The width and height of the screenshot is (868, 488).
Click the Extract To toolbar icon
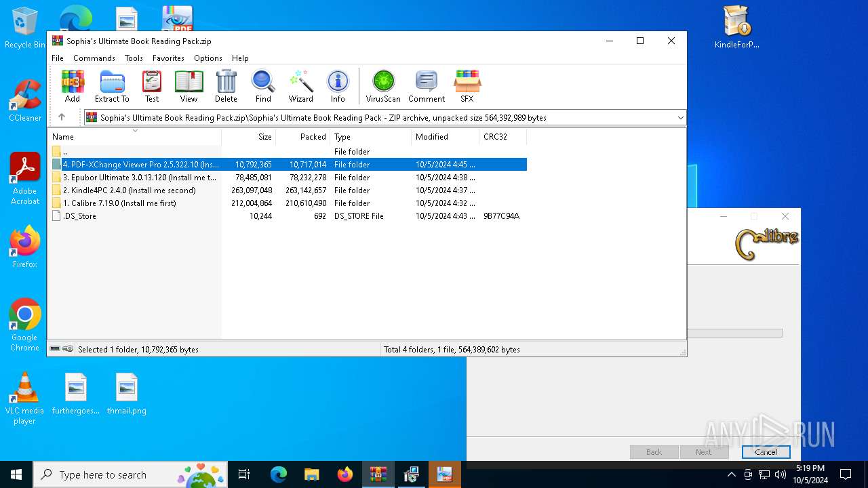(x=112, y=86)
